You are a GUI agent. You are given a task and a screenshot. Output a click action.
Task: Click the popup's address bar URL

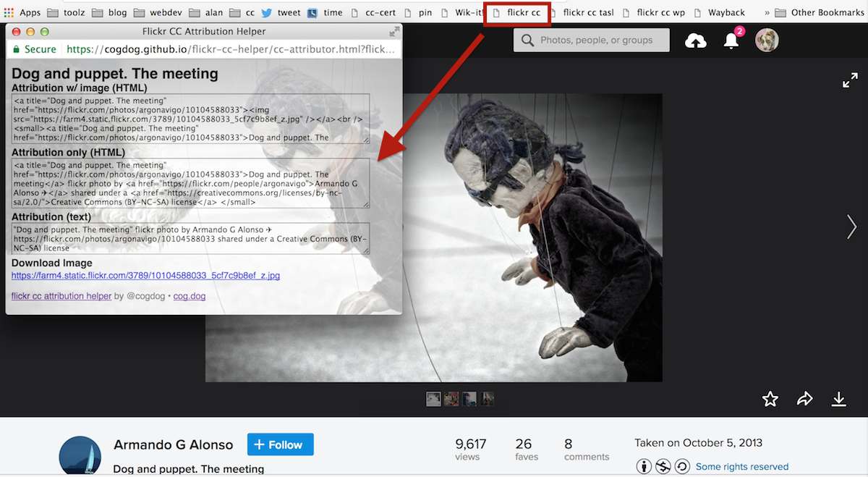click(x=230, y=49)
